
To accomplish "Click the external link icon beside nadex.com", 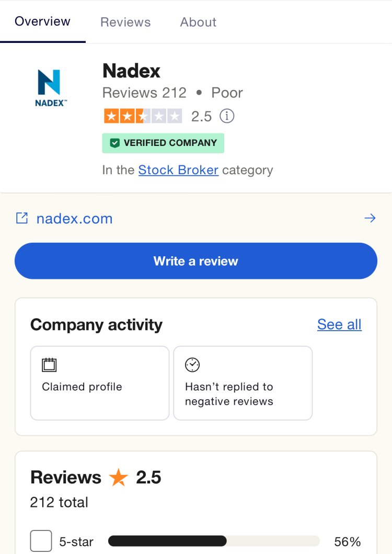I will 22,218.
